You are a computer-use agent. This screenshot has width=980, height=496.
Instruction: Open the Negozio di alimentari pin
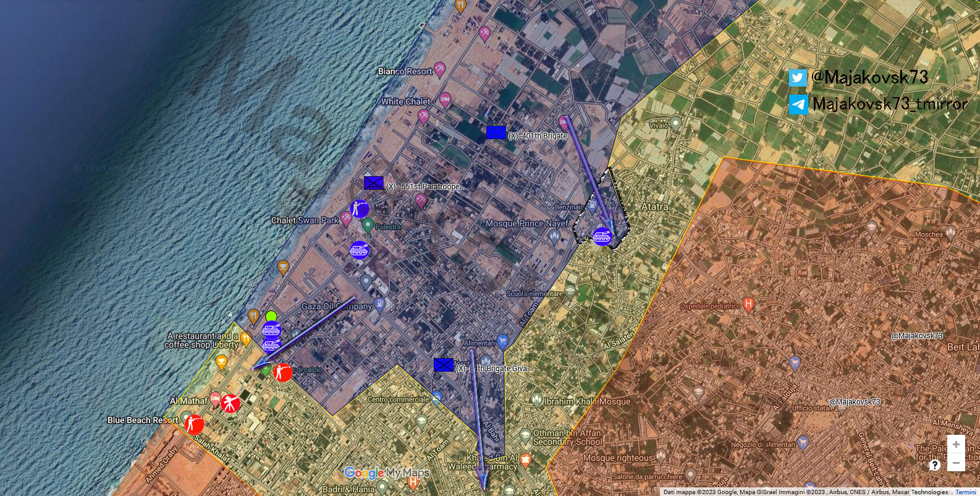[803, 442]
